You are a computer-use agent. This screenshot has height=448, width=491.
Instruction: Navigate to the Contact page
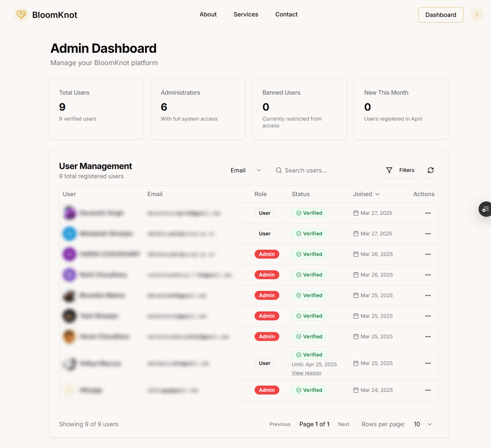[x=286, y=15]
